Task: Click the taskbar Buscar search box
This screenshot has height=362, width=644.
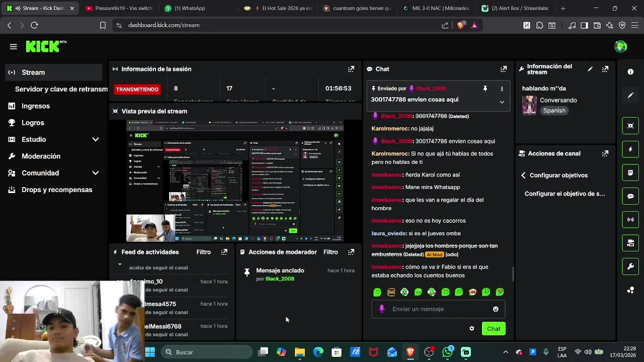Action: pyautogui.click(x=206, y=352)
